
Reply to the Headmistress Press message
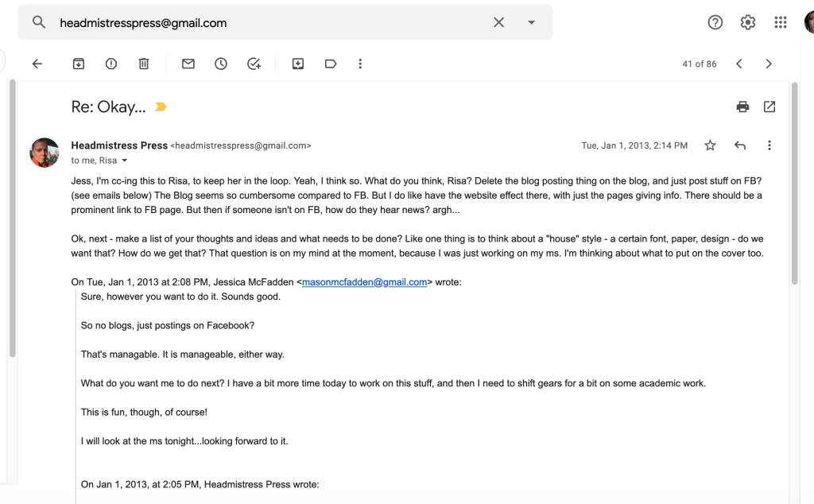(x=740, y=145)
